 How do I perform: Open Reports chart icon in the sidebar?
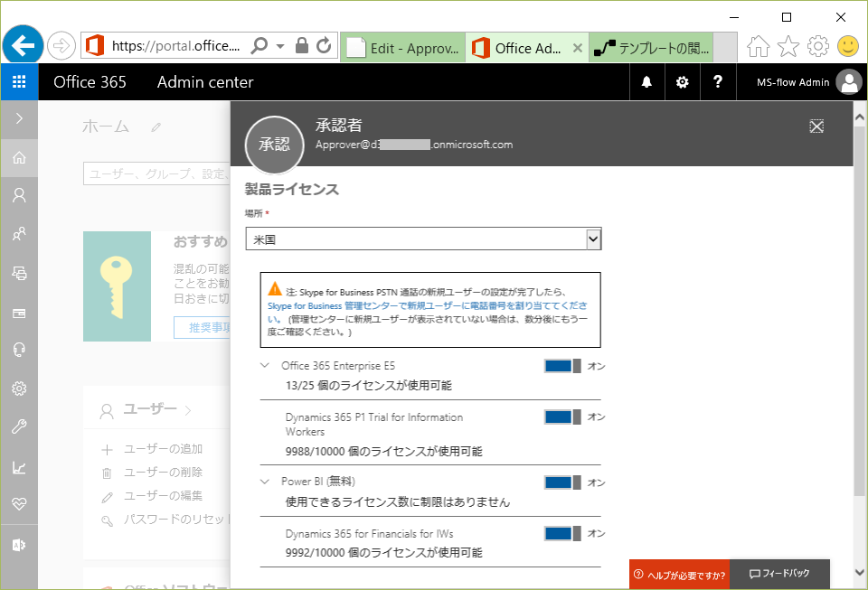pos(19,468)
